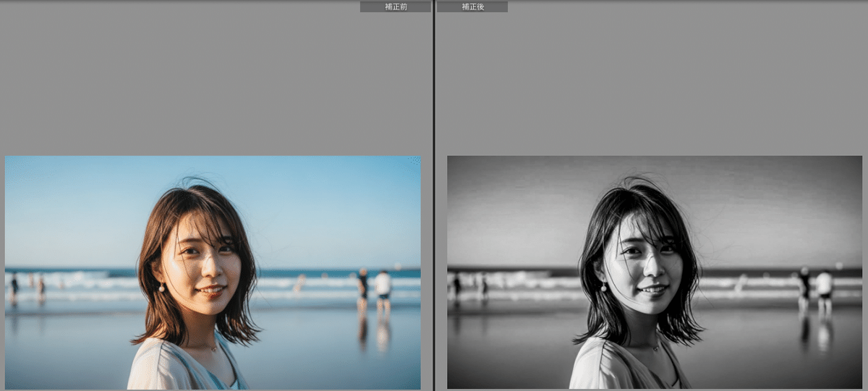Click the woman's earring in the monochrome photo

(603, 288)
